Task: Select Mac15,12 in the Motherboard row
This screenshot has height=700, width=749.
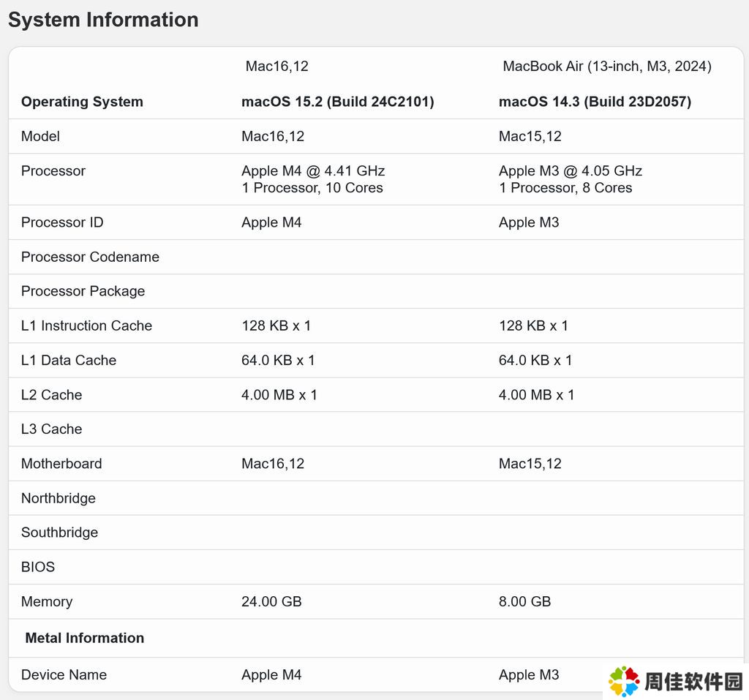Action: pos(530,464)
